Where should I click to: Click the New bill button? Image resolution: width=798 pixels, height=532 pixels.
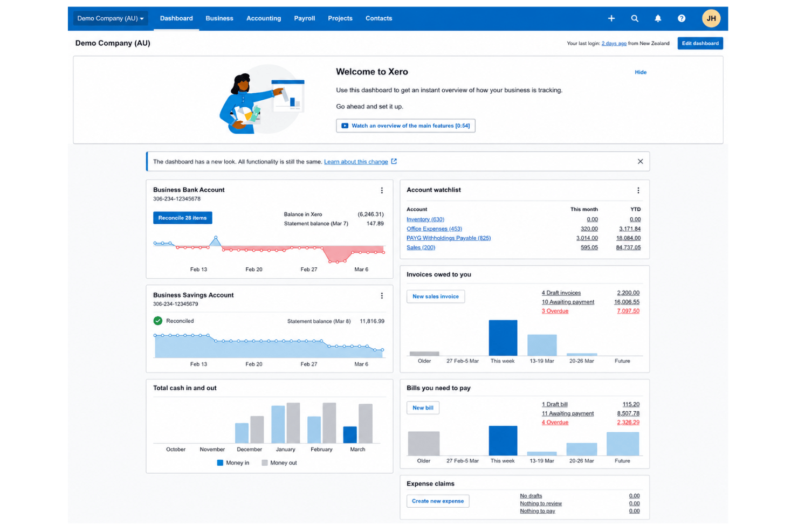(x=423, y=408)
